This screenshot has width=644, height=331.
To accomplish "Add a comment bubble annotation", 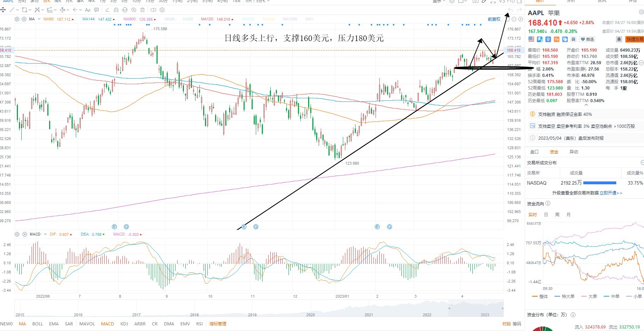I will pyautogui.click(x=97, y=10).
